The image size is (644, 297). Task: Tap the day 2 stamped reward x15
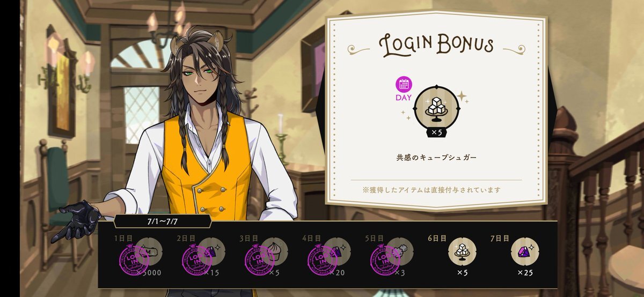tap(200, 256)
